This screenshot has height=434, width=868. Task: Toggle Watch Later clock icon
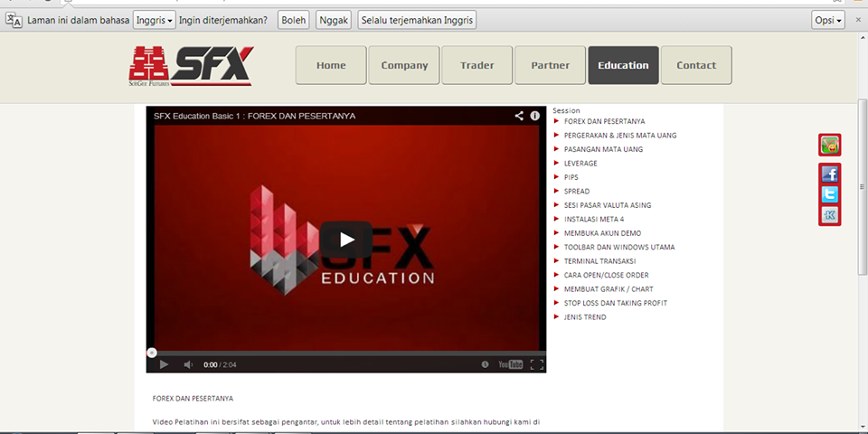[485, 364]
